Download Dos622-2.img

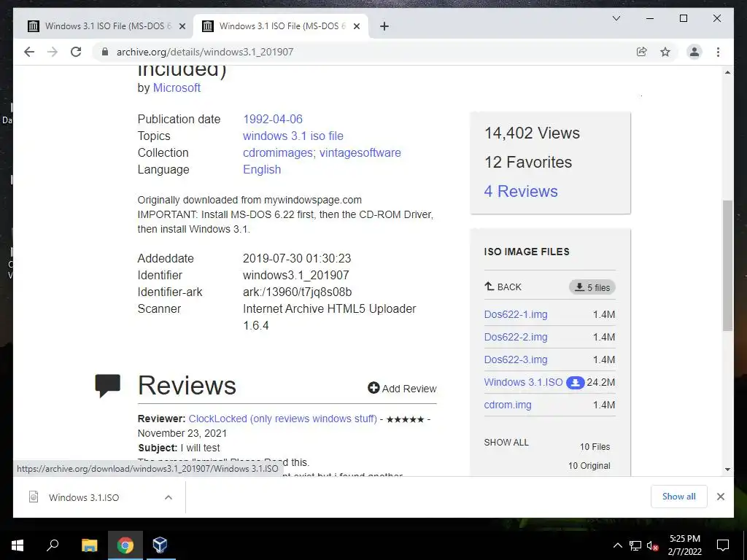coord(516,337)
